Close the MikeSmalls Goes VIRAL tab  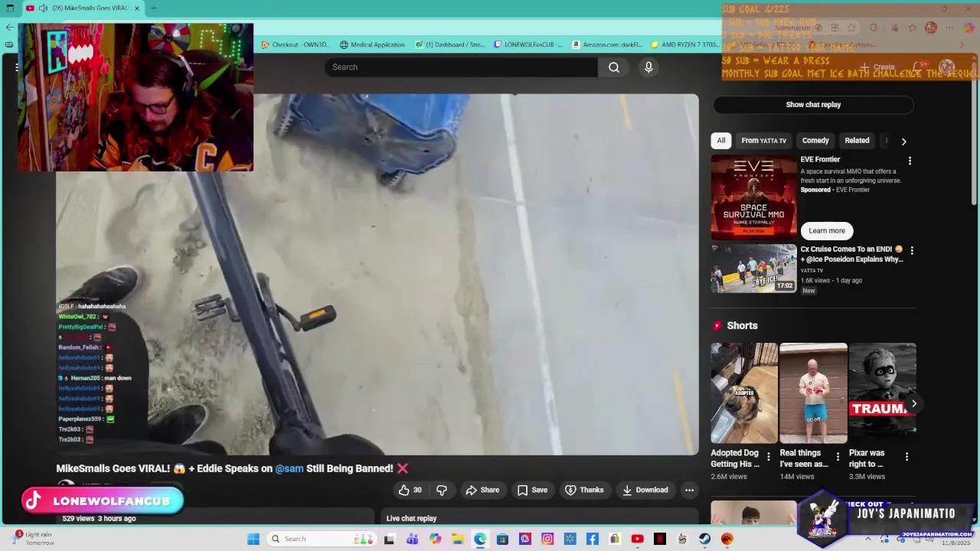(x=137, y=8)
